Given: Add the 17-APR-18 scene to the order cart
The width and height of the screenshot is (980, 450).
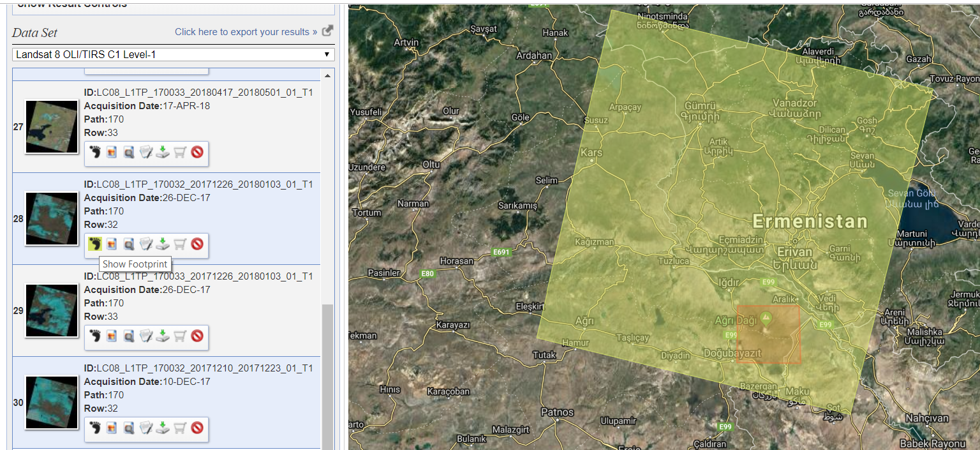Looking at the screenshot, I should [179, 154].
